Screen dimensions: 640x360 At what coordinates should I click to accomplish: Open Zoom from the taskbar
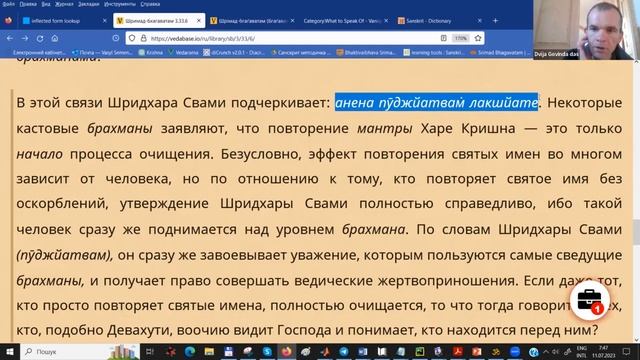[515, 351]
